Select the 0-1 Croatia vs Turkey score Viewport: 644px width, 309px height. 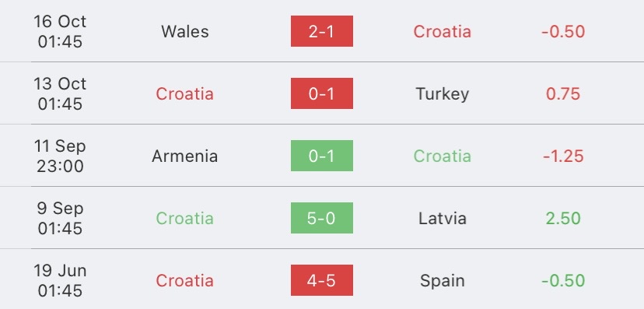(x=321, y=93)
